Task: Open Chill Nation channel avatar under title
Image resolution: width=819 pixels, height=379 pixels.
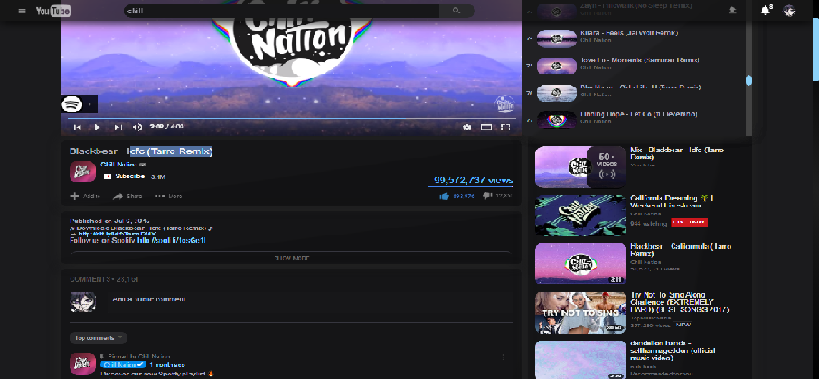Action: [83, 171]
